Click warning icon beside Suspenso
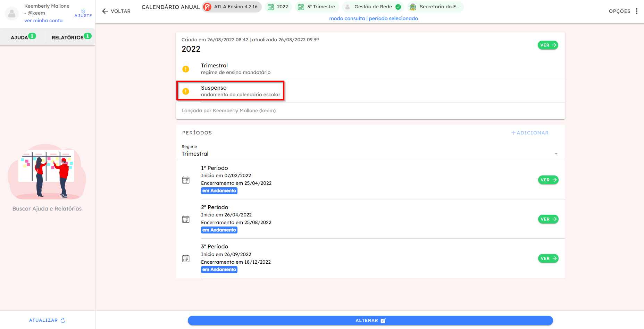The width and height of the screenshot is (644, 329). point(186,91)
